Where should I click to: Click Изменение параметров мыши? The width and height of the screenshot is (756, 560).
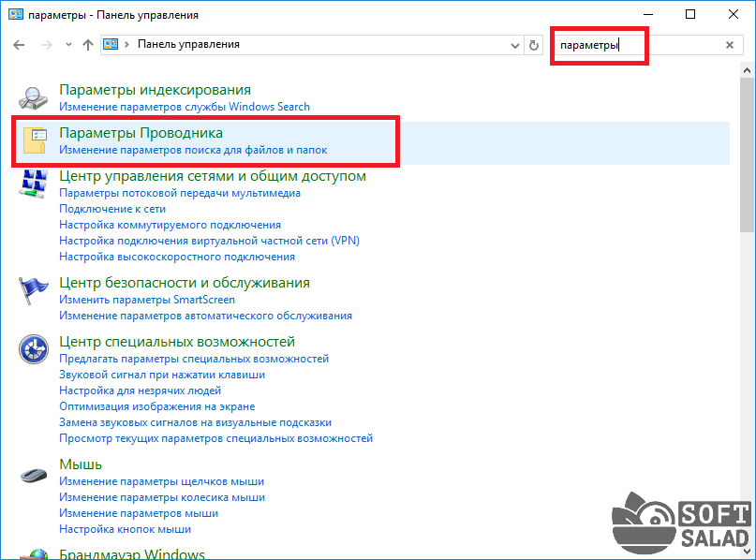pyautogui.click(x=139, y=513)
